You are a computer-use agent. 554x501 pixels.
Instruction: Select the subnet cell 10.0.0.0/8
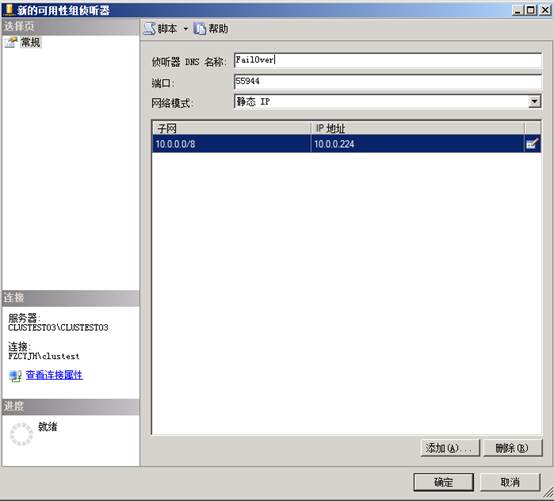(x=231, y=144)
